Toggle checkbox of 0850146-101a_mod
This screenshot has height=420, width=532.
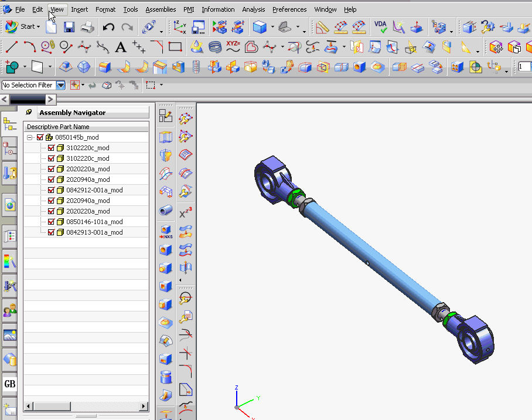pos(51,222)
